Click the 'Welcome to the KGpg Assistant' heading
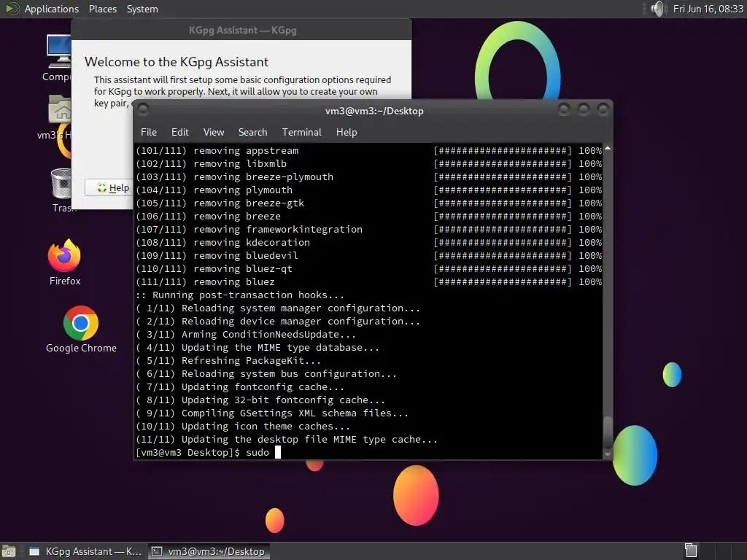Image resolution: width=747 pixels, height=560 pixels. click(177, 62)
